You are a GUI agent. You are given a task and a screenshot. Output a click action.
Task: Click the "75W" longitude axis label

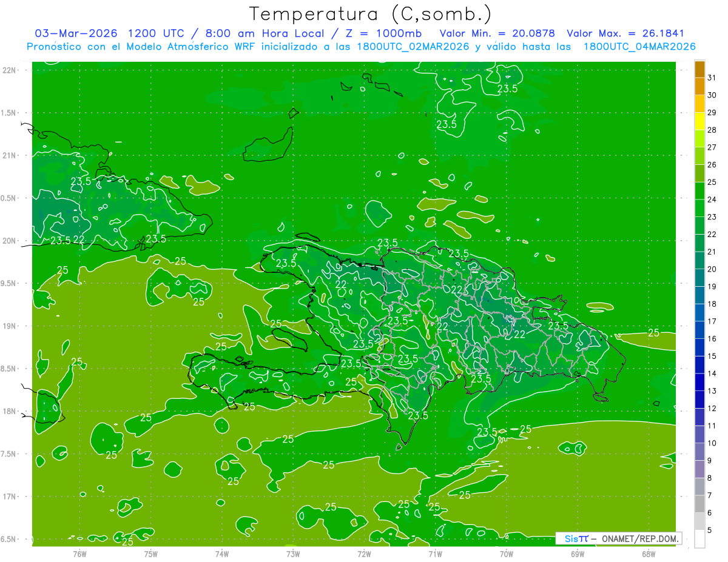coord(150,554)
